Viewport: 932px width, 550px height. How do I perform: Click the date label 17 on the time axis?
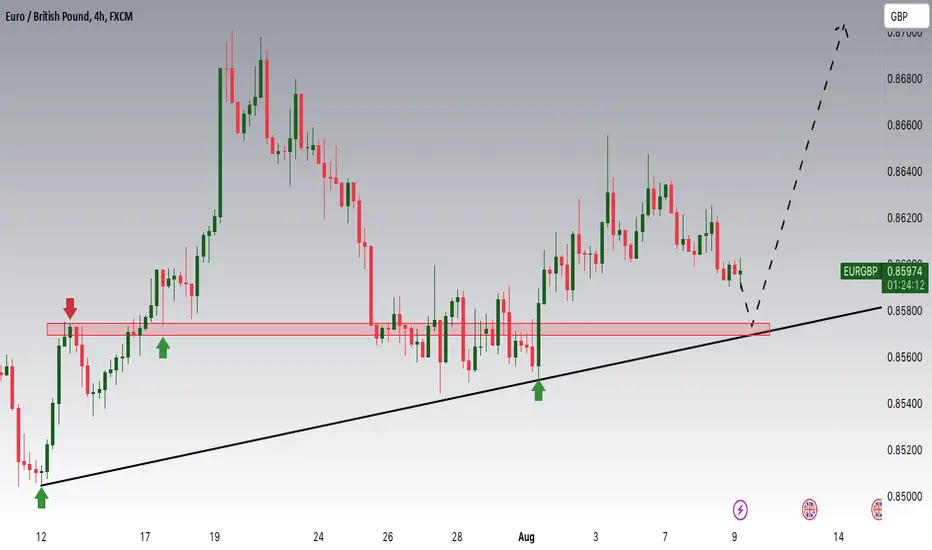pyautogui.click(x=145, y=537)
